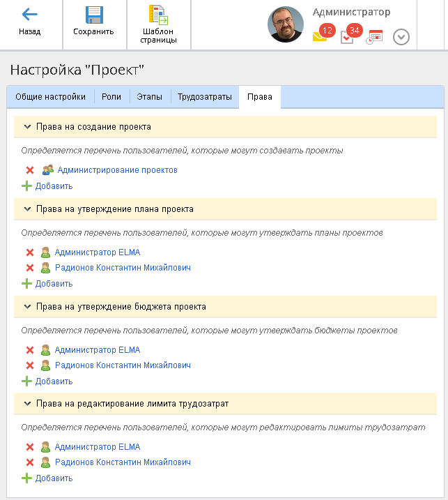This screenshot has width=448, height=500.
Task: Click the Назад back arrow icon
Action: (30, 15)
